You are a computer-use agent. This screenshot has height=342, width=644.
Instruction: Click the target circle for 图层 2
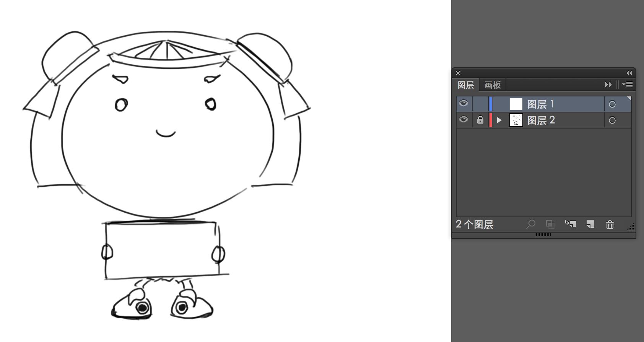pos(612,120)
